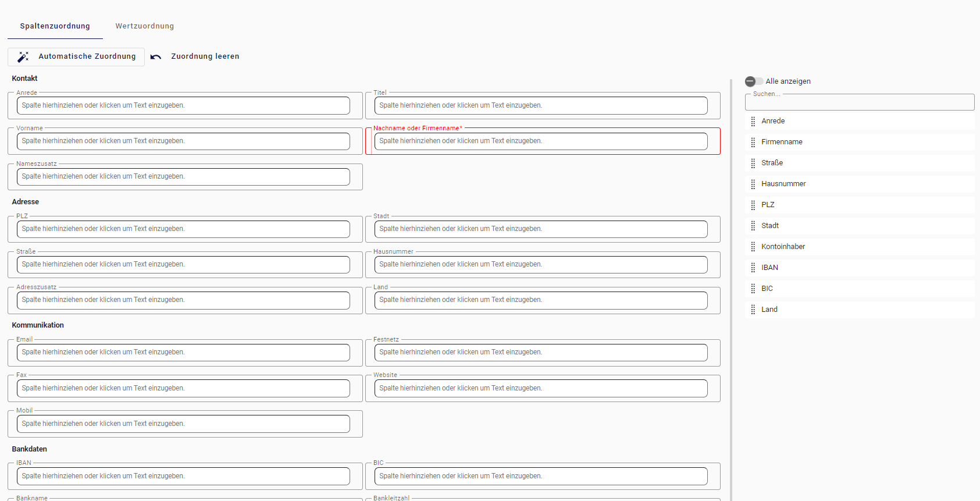This screenshot has width=980, height=501.
Task: Click the Anrede mapping input field
Action: 183,105
